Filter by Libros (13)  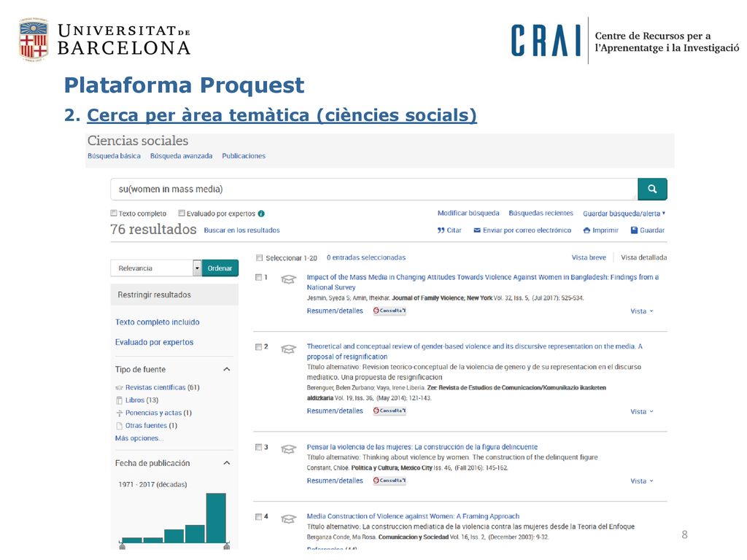142,400
